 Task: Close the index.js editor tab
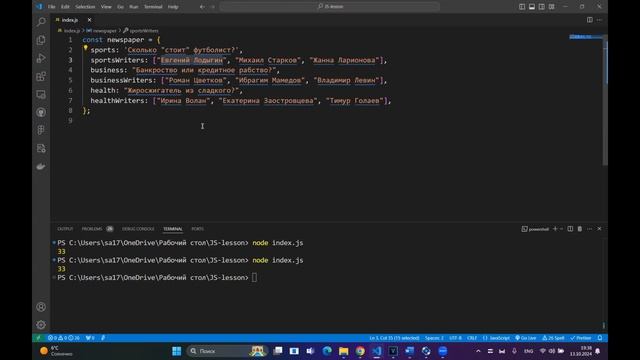tap(89, 20)
